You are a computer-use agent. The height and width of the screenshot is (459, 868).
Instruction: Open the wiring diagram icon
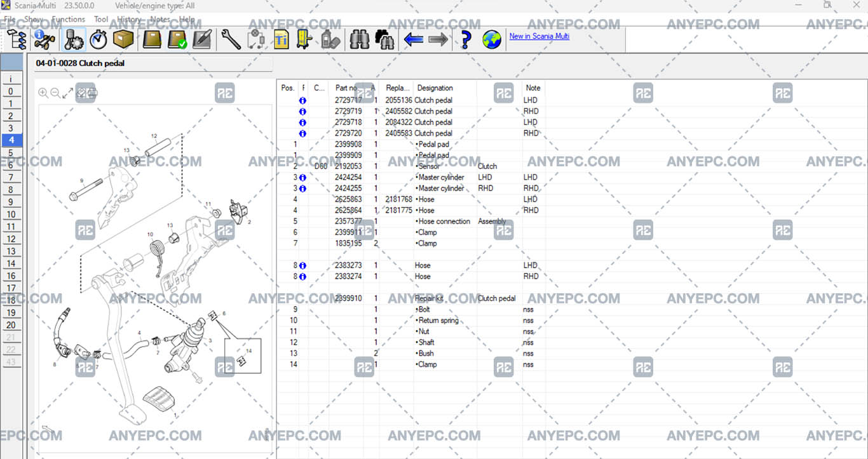tap(256, 39)
